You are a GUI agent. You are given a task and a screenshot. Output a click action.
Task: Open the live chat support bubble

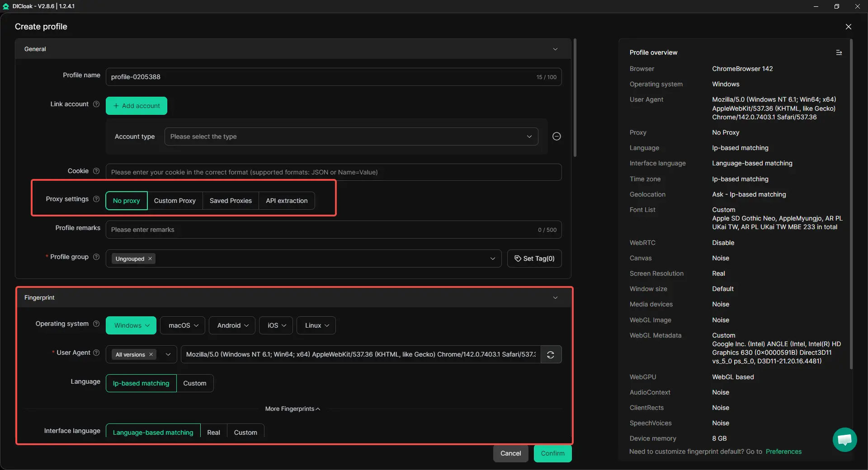[x=844, y=439]
